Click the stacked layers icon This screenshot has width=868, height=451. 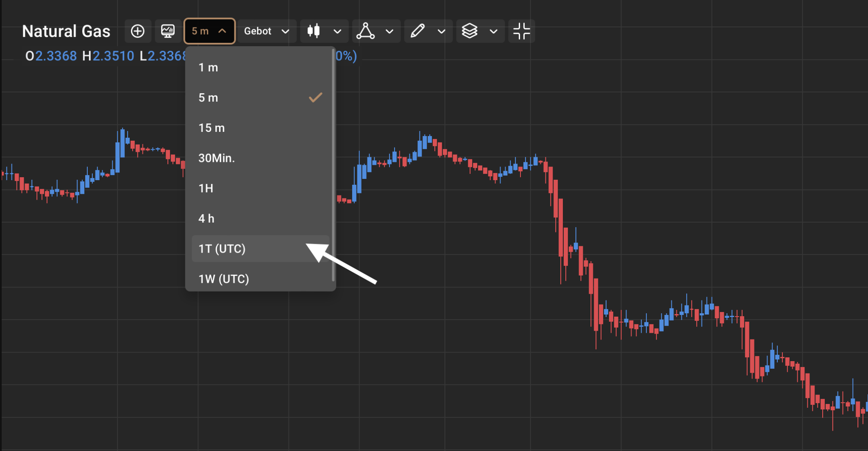pyautogui.click(x=470, y=31)
